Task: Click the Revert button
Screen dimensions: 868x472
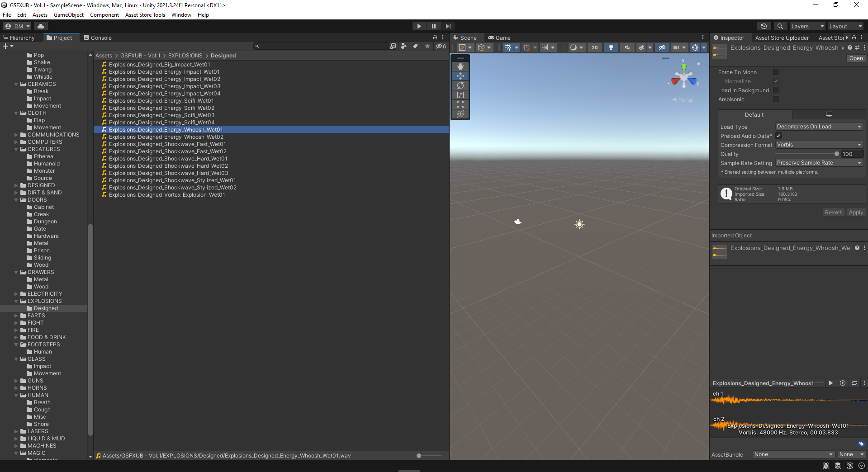Action: (x=833, y=212)
